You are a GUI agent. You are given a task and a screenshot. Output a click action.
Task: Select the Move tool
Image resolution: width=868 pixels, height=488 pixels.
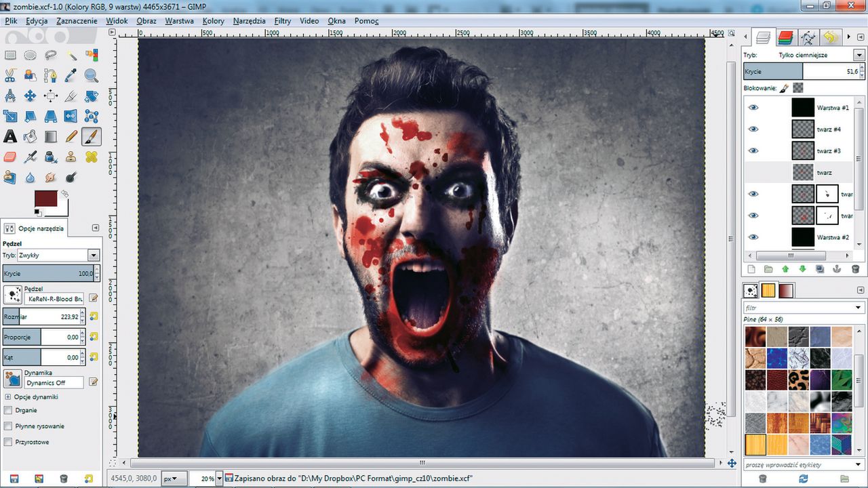tap(31, 96)
